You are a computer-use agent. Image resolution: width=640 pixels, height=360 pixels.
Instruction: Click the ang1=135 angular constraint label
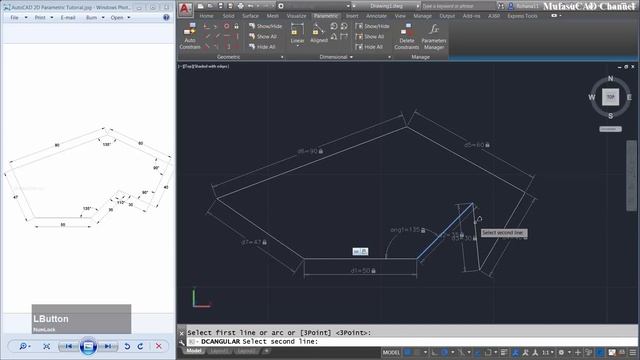pos(408,230)
